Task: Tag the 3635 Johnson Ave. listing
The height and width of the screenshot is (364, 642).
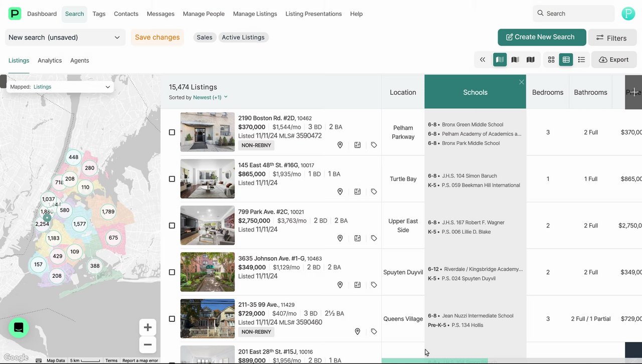Action: point(374,285)
